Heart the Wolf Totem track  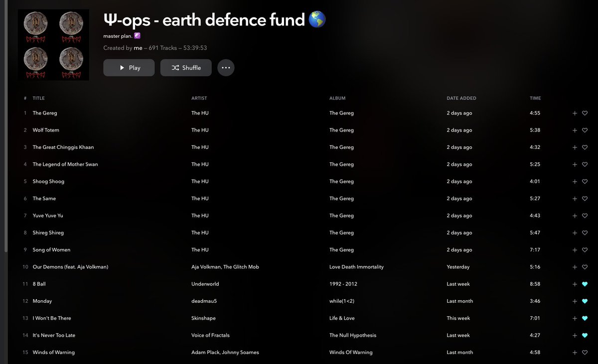(585, 130)
